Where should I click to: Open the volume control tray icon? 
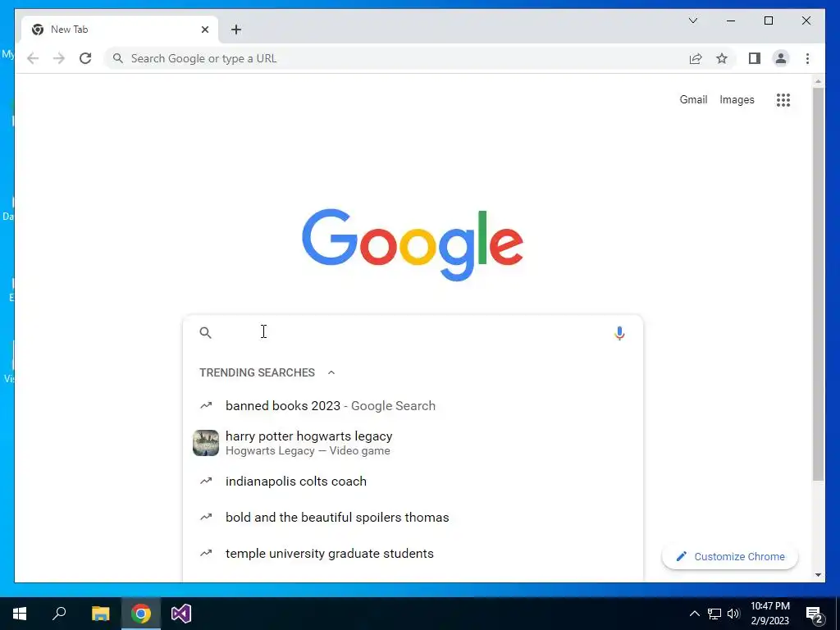(733, 614)
